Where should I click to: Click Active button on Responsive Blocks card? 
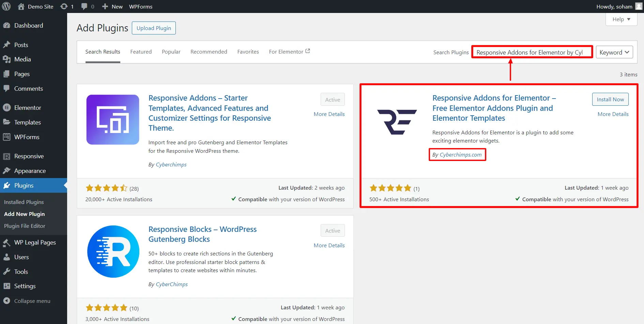(333, 231)
